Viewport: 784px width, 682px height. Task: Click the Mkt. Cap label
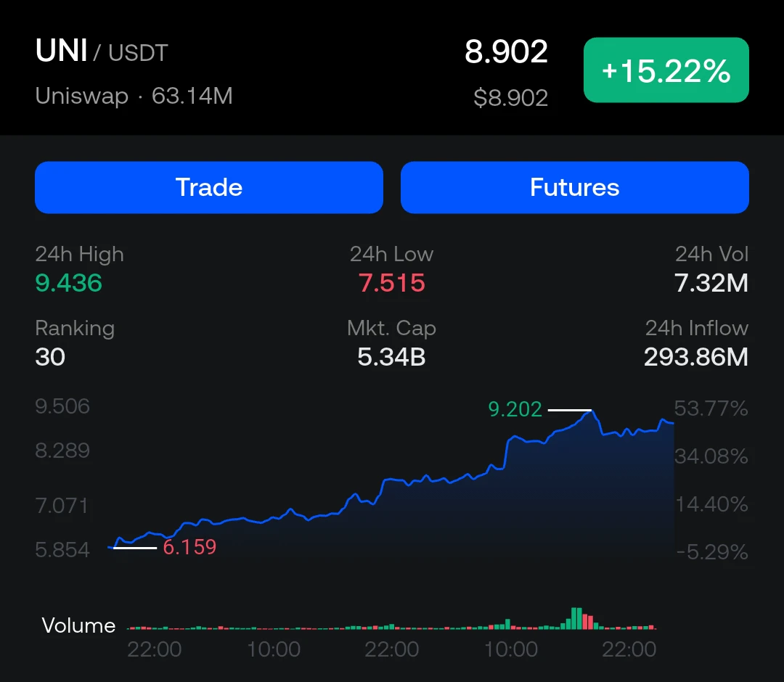(391, 329)
